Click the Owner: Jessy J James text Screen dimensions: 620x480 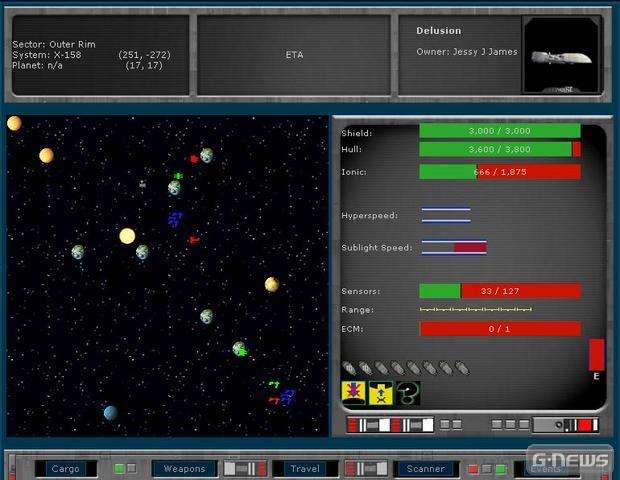[467, 52]
